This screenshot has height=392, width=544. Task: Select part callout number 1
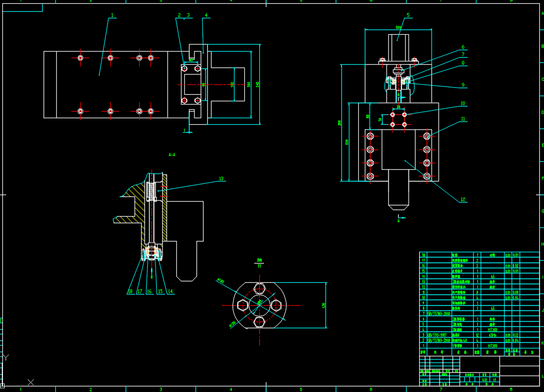click(x=112, y=15)
